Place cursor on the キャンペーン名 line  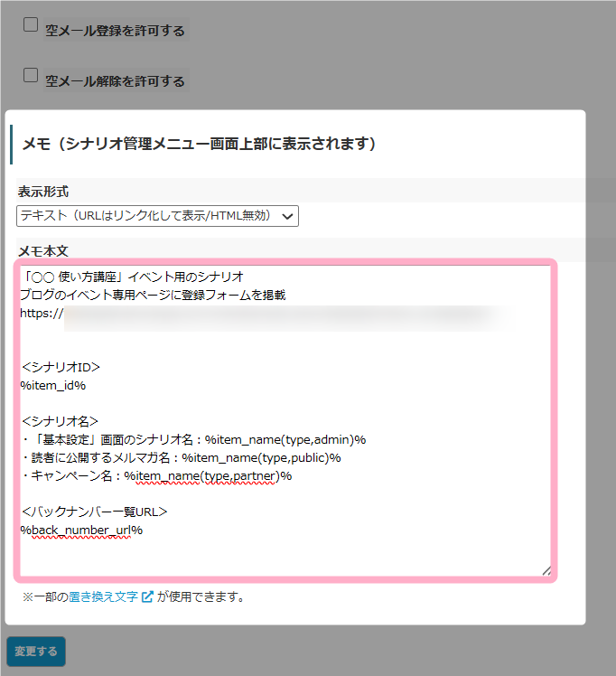click(155, 475)
